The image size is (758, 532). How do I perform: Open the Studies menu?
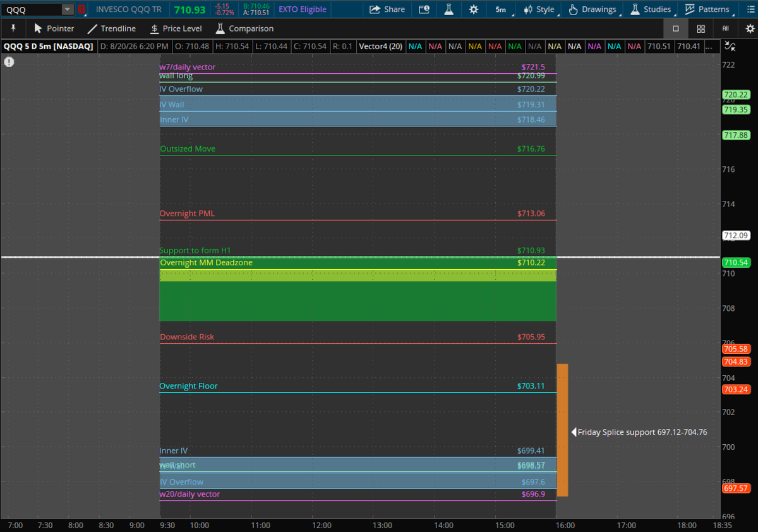(651, 9)
